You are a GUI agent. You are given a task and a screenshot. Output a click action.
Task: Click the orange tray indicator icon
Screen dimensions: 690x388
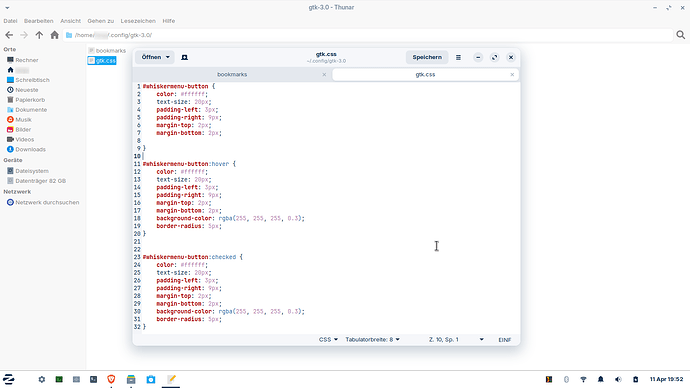[549, 379]
